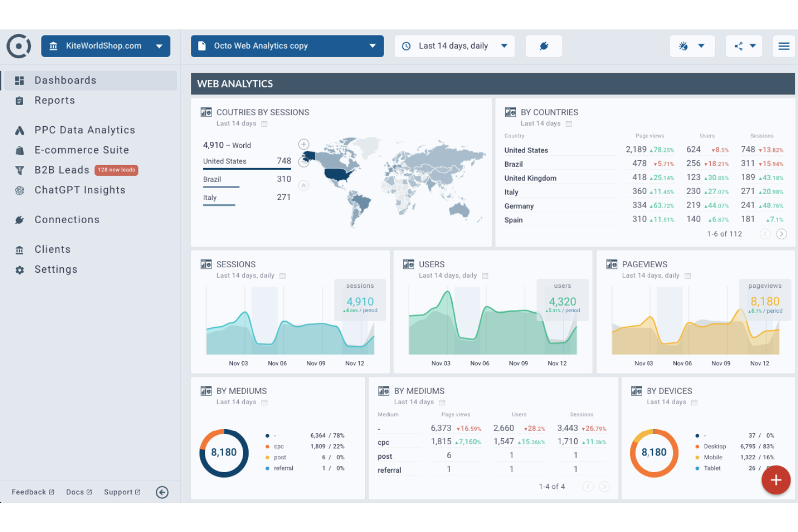Click the red add widget plus button

pos(776,480)
